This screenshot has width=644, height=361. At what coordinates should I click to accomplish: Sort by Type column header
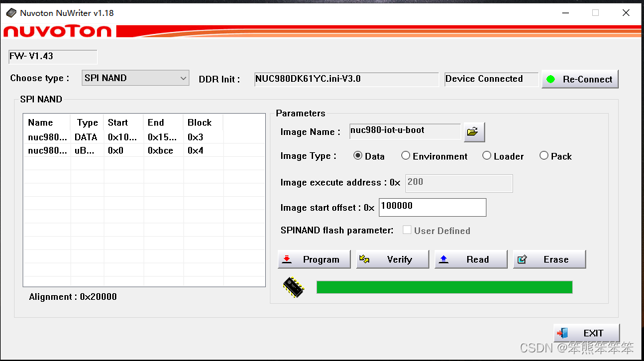(86, 122)
